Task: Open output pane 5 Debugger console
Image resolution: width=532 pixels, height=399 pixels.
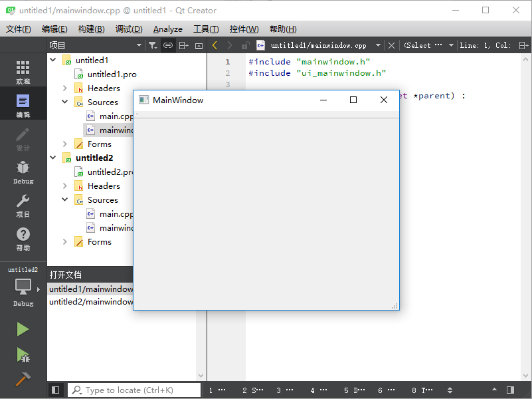Action: pyautogui.click(x=354, y=390)
